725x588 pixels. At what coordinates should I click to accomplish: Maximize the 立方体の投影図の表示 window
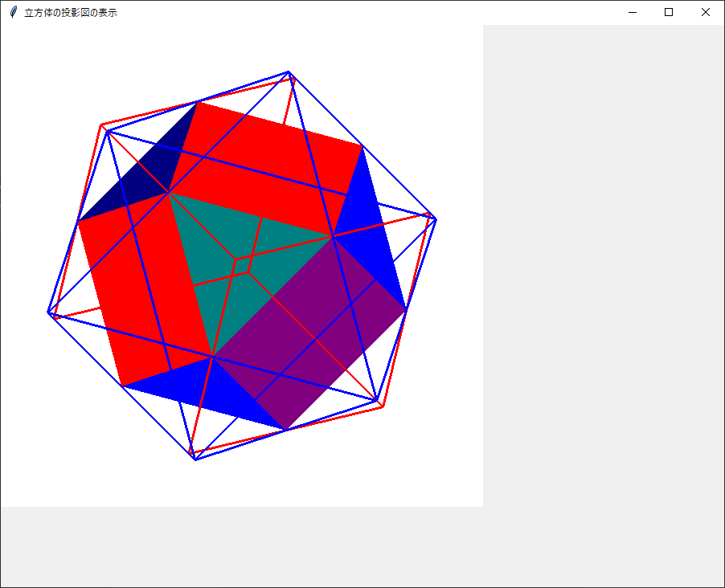point(669,13)
